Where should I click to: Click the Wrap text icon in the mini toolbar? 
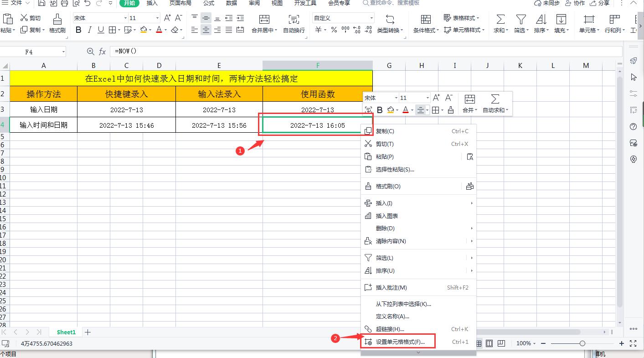pos(368,110)
